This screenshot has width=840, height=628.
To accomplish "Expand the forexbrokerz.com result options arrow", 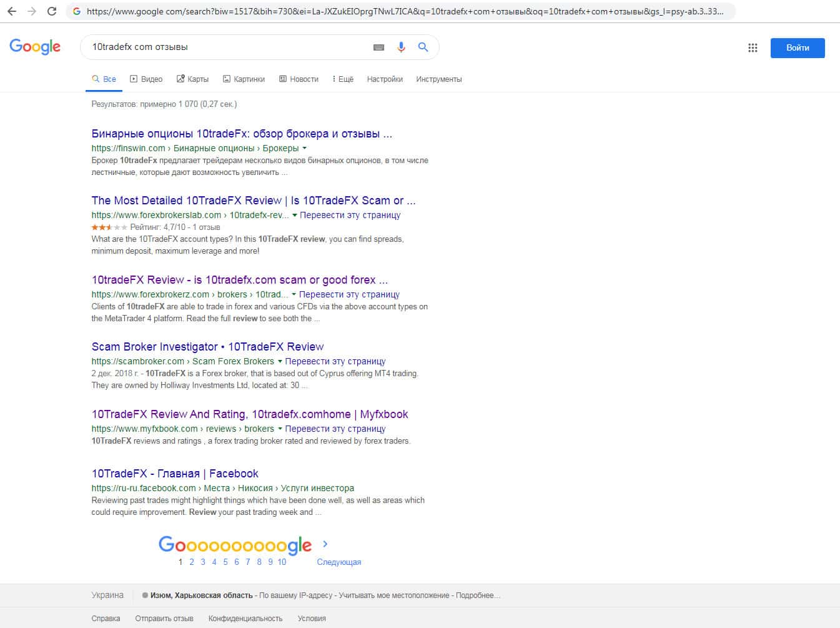I will point(294,294).
